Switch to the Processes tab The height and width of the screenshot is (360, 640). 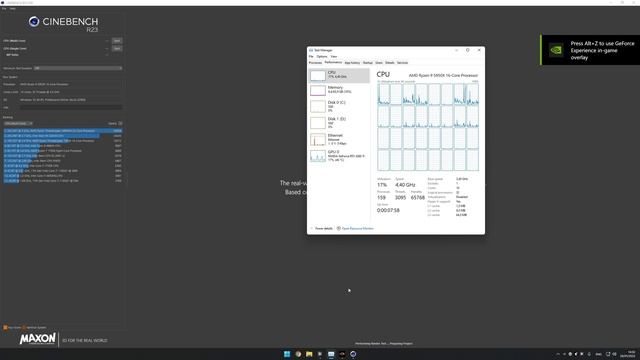[x=315, y=63]
